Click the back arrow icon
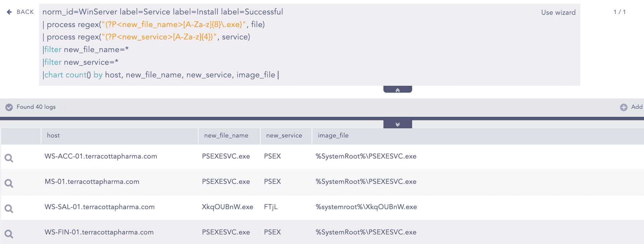This screenshot has width=644, height=244. coord(9,12)
